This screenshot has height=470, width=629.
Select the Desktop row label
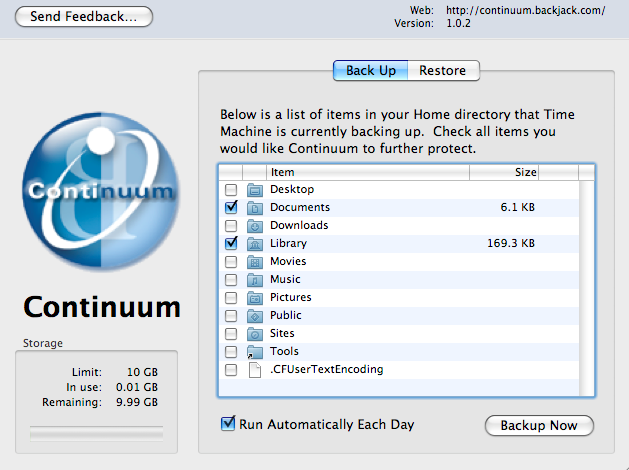click(x=292, y=189)
